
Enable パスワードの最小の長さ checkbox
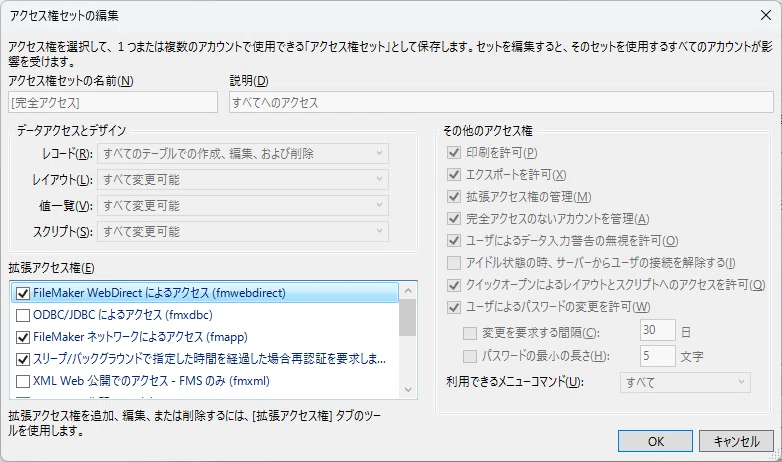point(470,356)
